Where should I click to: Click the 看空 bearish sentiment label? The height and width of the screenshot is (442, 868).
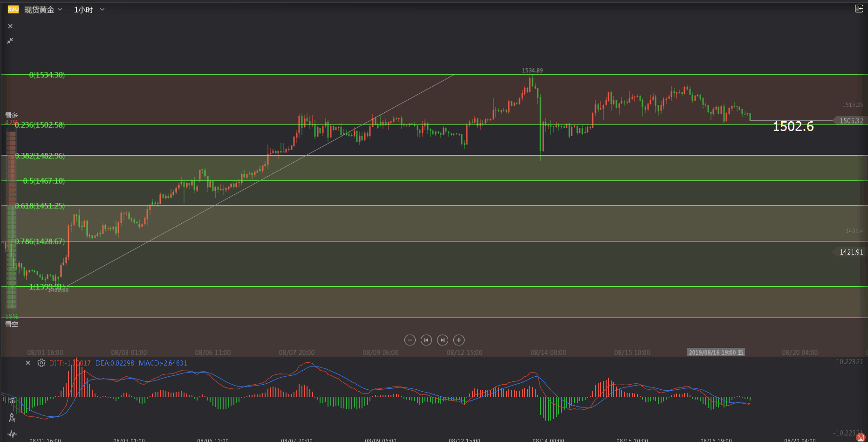[x=12, y=324]
